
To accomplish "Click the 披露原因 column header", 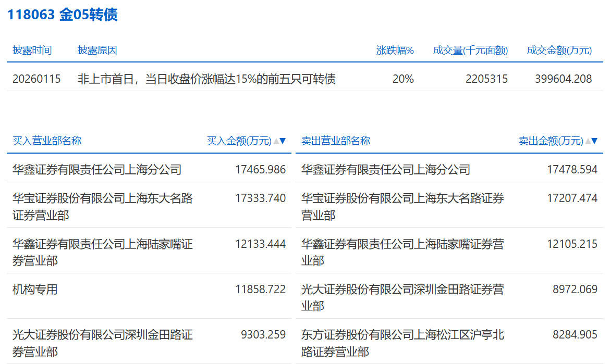I will click(x=97, y=50).
